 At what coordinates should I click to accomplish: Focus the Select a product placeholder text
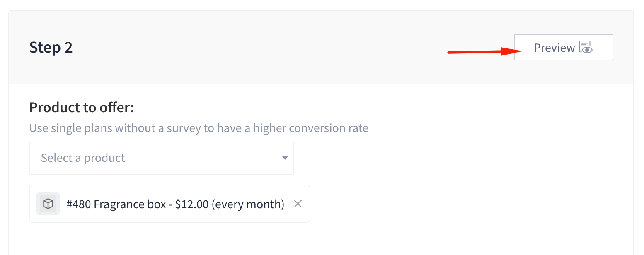(83, 158)
